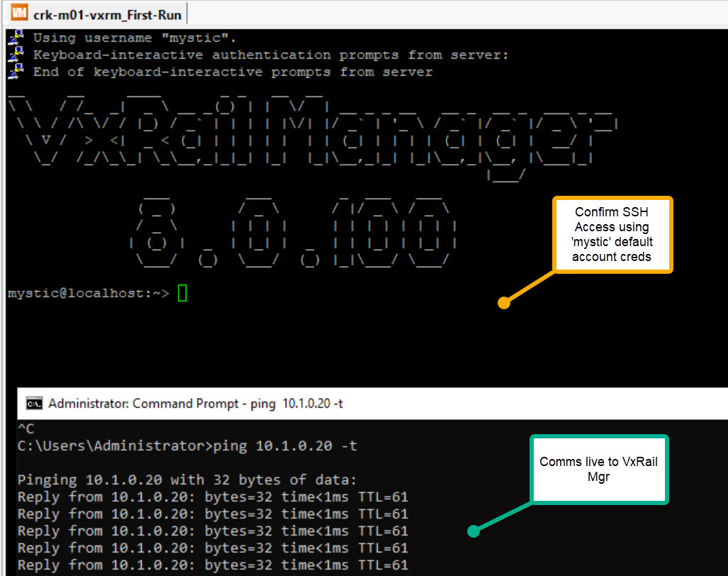
Task: Click the Command Prompt title bar icon
Action: point(33,404)
